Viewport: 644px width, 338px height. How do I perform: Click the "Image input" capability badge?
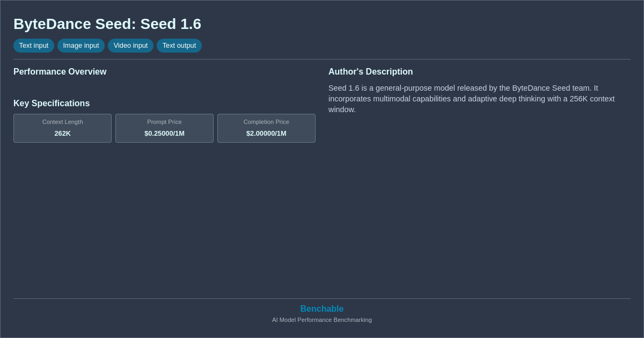point(81,46)
